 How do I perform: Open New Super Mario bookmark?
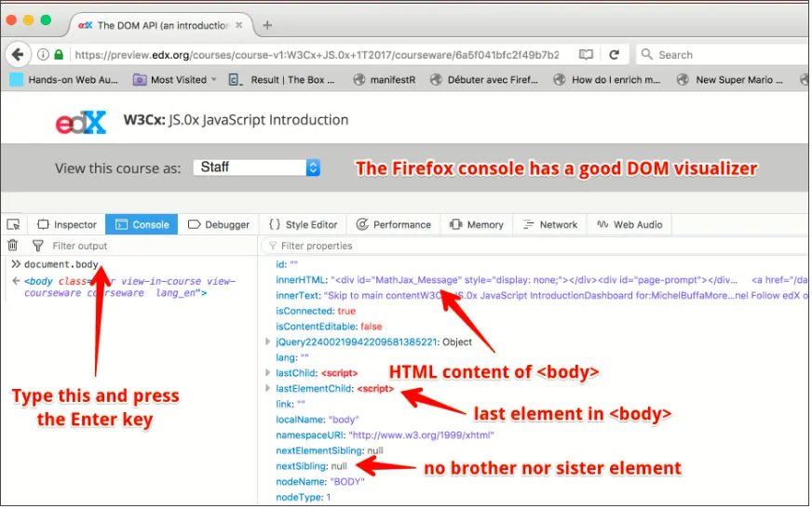731,80
